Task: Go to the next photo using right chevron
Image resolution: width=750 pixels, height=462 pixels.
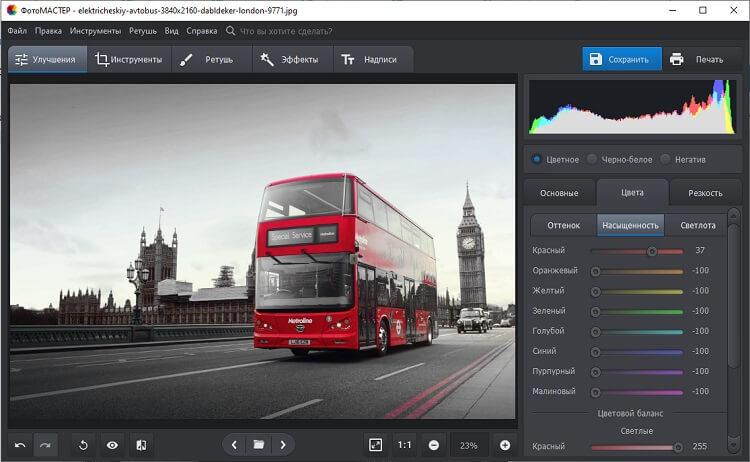Action: (283, 445)
